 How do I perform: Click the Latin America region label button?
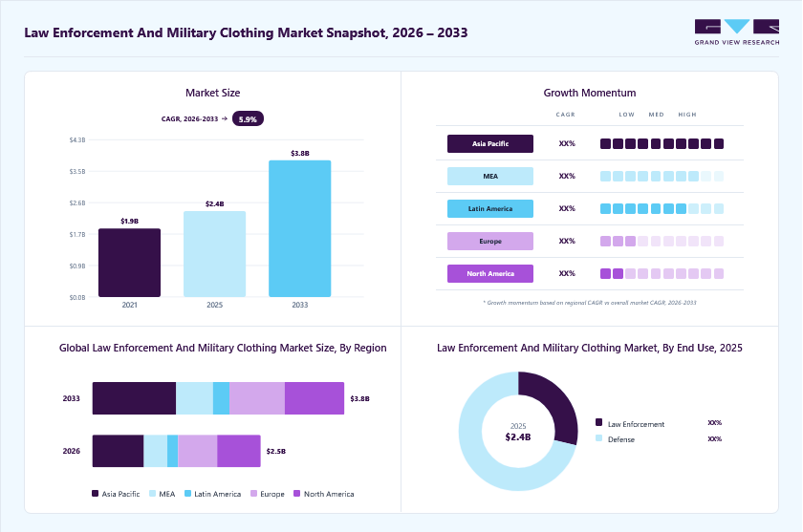click(x=490, y=209)
